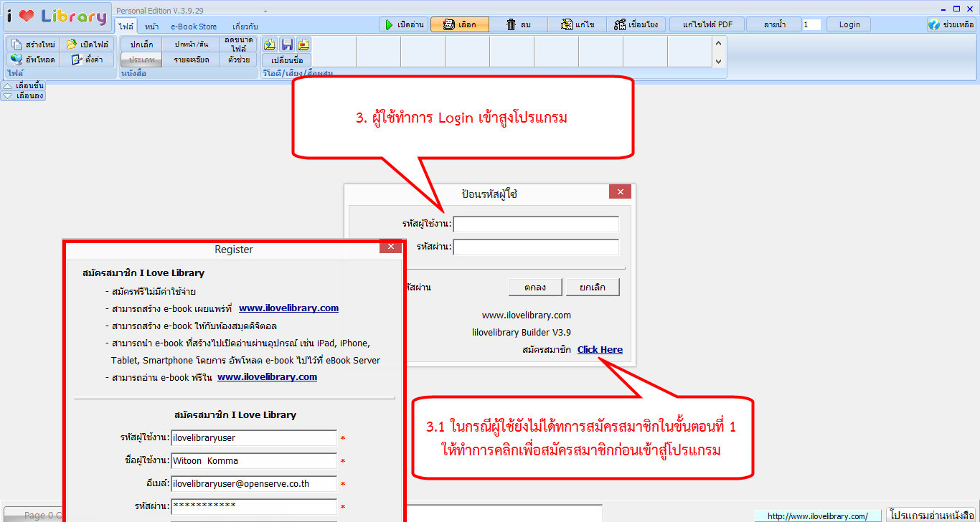The image size is (980, 522).
Task: Click ตกลง (OK) in login dialog
Action: 534,288
